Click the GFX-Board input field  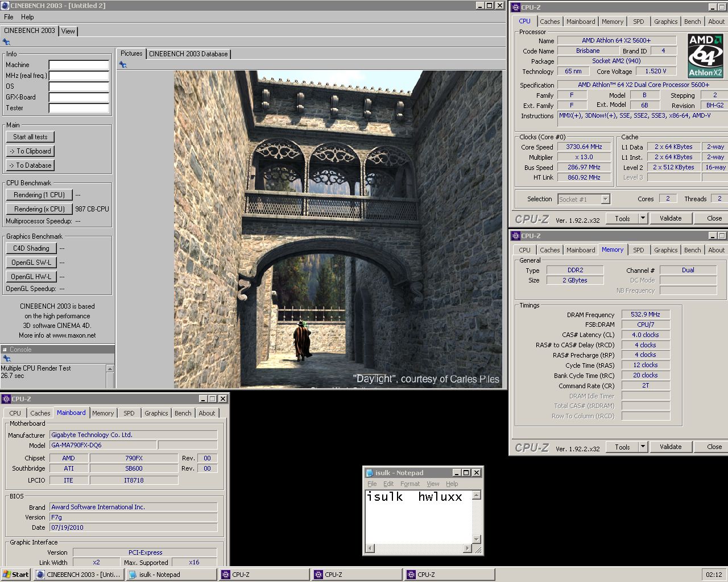pyautogui.click(x=78, y=97)
